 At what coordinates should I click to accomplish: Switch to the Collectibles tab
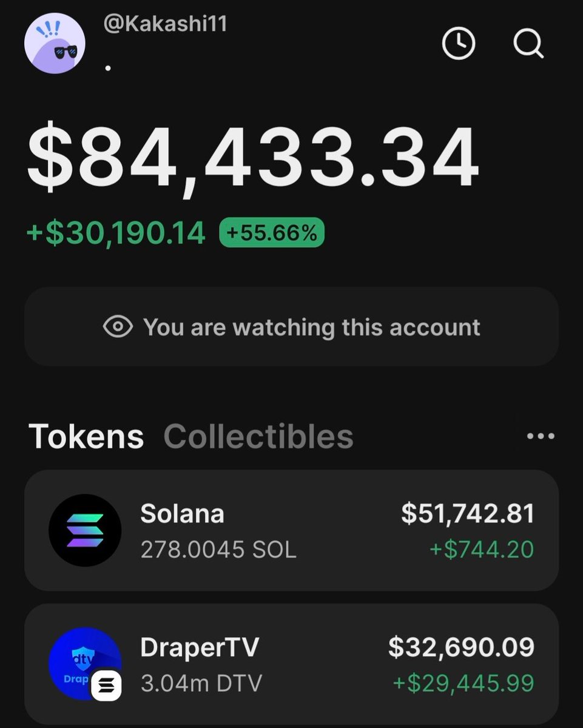pos(258,436)
